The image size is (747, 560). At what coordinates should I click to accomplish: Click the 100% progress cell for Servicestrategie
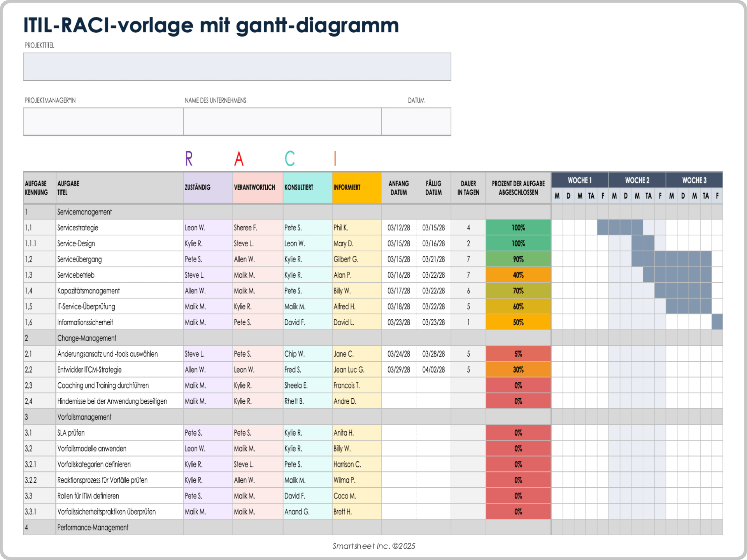point(518,227)
